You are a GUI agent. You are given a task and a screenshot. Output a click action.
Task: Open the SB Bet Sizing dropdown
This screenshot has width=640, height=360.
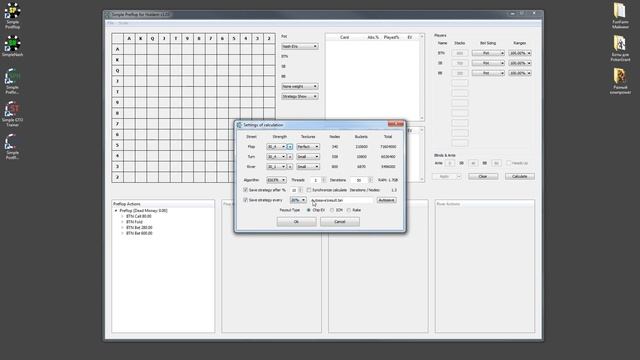[x=488, y=63]
